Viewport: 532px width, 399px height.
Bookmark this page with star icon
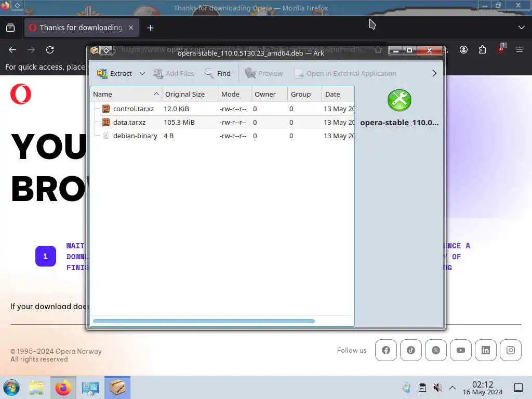pyautogui.click(x=378, y=50)
